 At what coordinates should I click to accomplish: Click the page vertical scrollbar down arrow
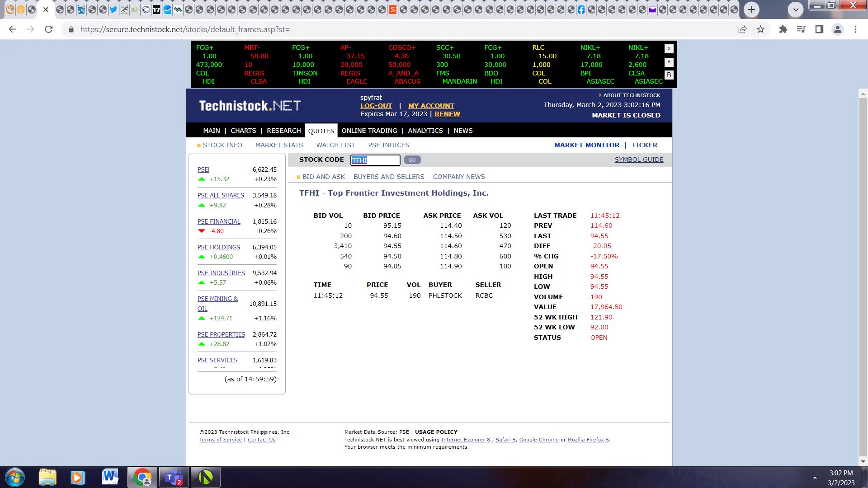863,462
